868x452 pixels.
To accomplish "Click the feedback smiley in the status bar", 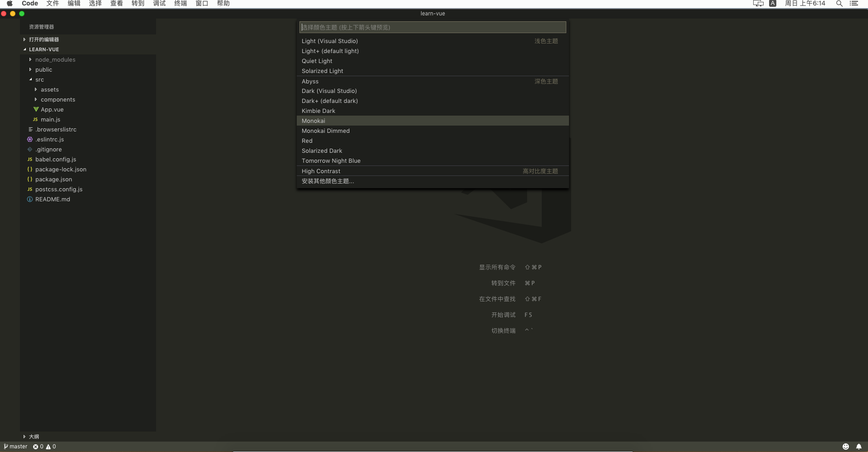I will (x=845, y=447).
